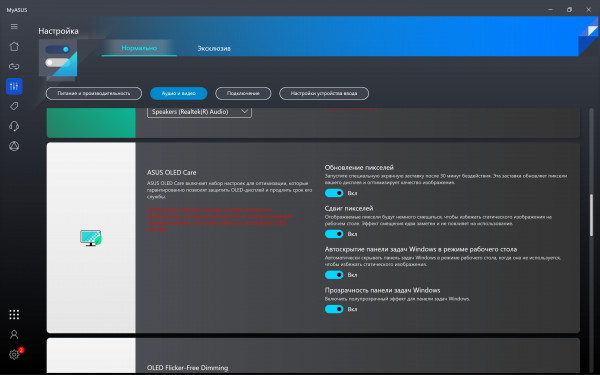
Task: Click the vertical scrollbar thumb on settings list
Action: [x=592, y=214]
